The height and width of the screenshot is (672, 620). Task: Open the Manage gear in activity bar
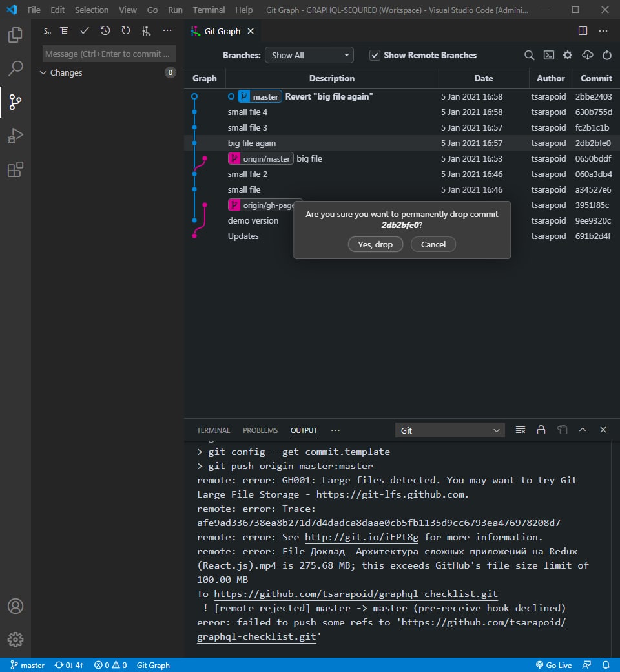click(x=15, y=640)
